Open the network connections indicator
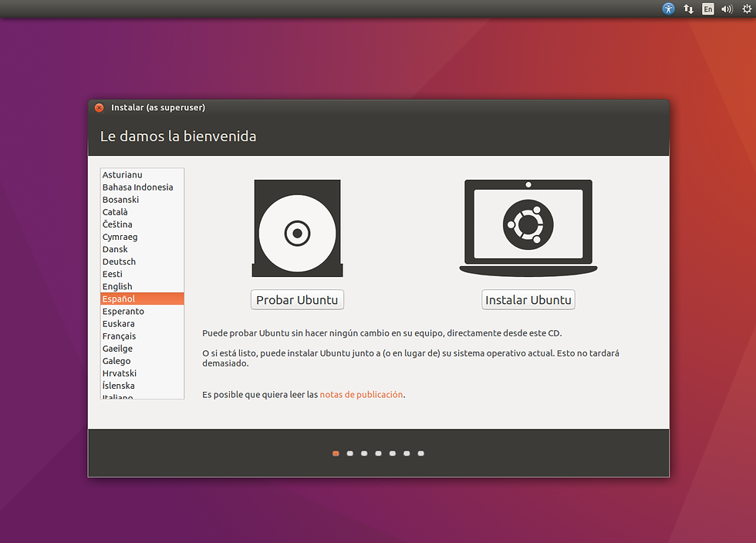 [688, 8]
